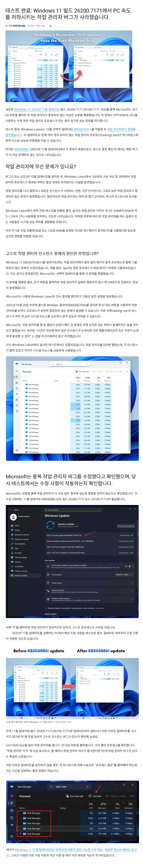The width and height of the screenshot is (143, 868).
Task: Select Privacy & security in Settings screenshot sidebar
Action: coord(21,571)
